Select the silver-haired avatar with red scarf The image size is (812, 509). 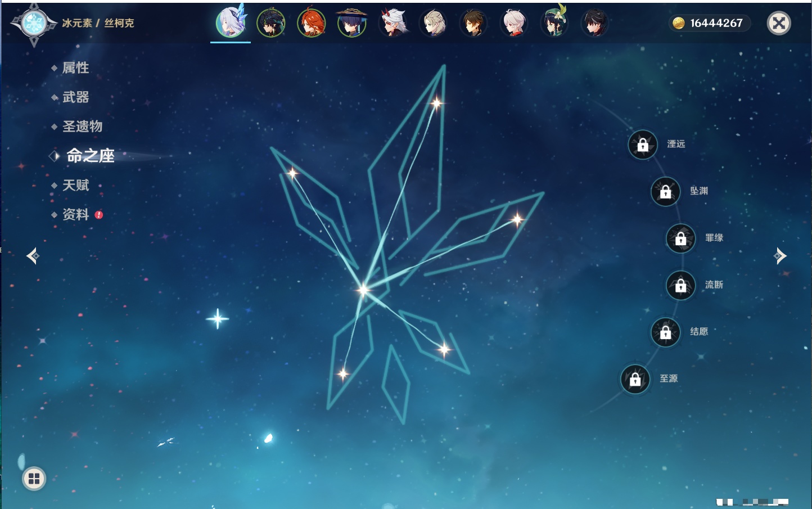pyautogui.click(x=514, y=24)
